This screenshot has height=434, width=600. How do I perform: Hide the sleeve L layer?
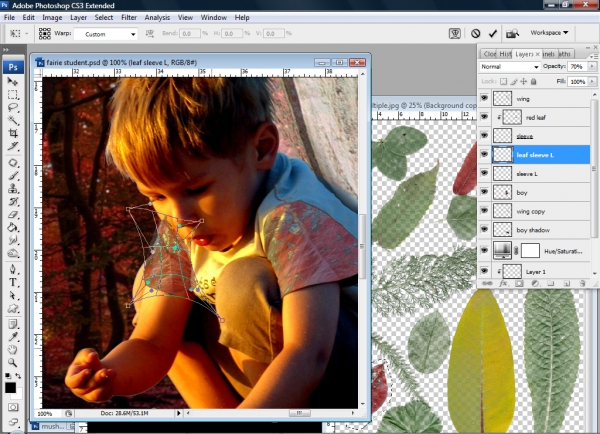coord(484,173)
